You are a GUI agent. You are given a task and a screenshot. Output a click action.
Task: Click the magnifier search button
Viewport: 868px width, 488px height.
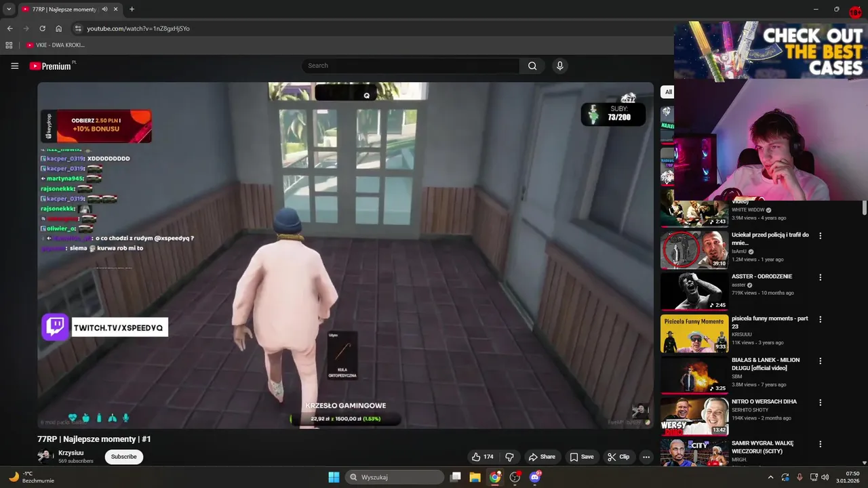tap(532, 66)
